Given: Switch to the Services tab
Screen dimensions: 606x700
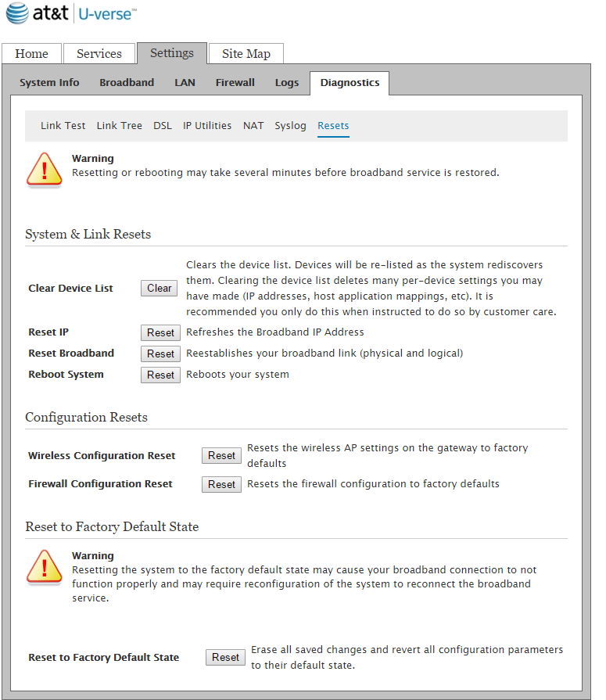Looking at the screenshot, I should tap(99, 54).
